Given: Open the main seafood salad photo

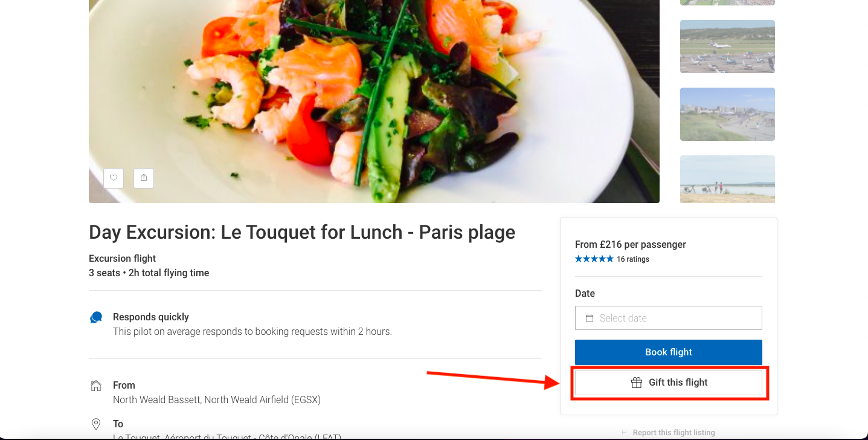Looking at the screenshot, I should coord(374,91).
